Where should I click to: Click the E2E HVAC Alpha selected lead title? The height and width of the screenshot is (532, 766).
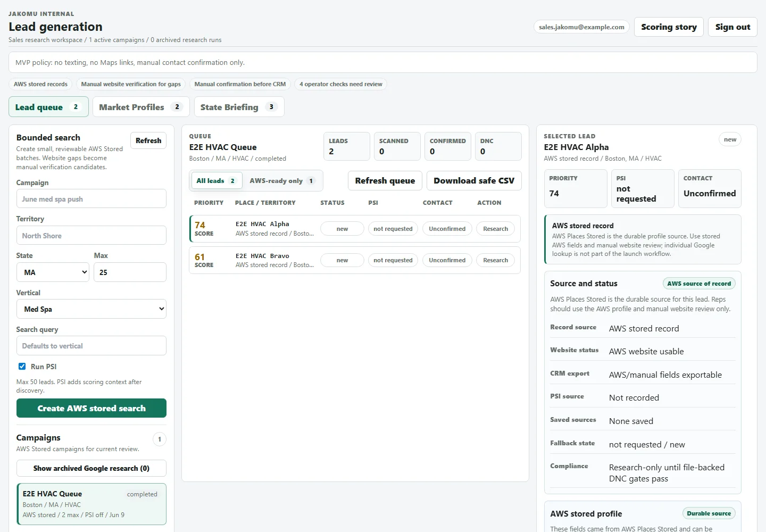coord(576,147)
